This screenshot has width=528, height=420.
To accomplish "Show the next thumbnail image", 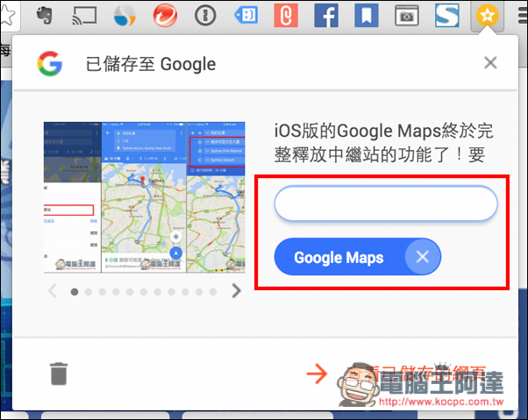I will tap(237, 291).
